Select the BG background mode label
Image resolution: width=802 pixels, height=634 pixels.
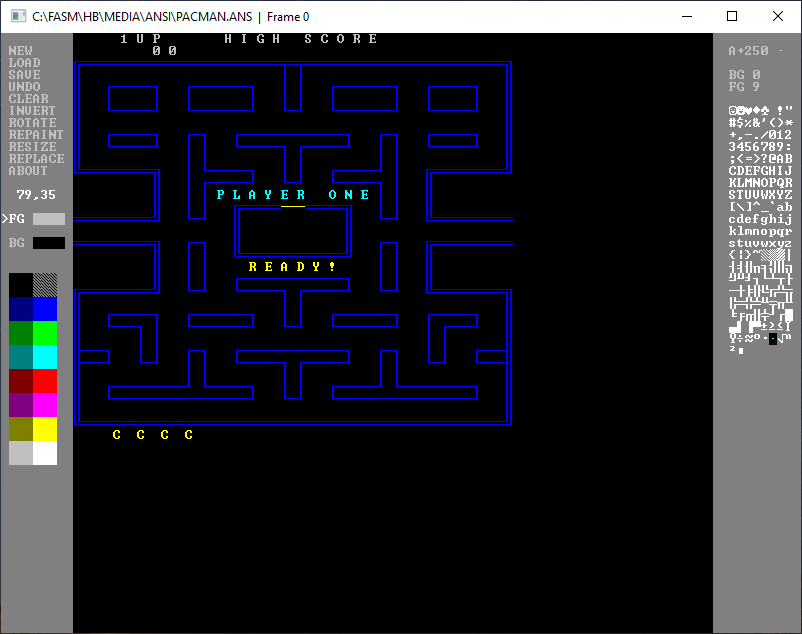(x=17, y=243)
